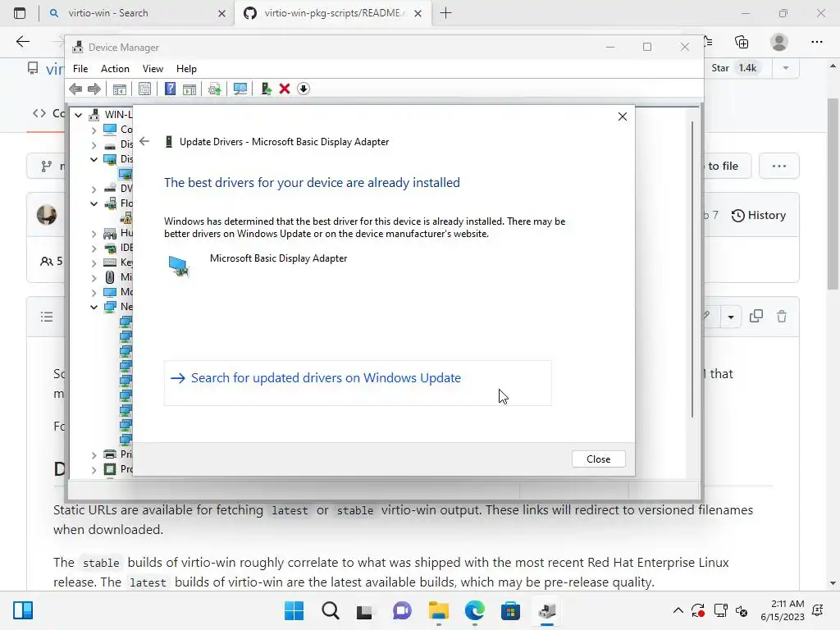The image size is (840, 630).
Task: Open a new browser tab
Action: click(445, 13)
